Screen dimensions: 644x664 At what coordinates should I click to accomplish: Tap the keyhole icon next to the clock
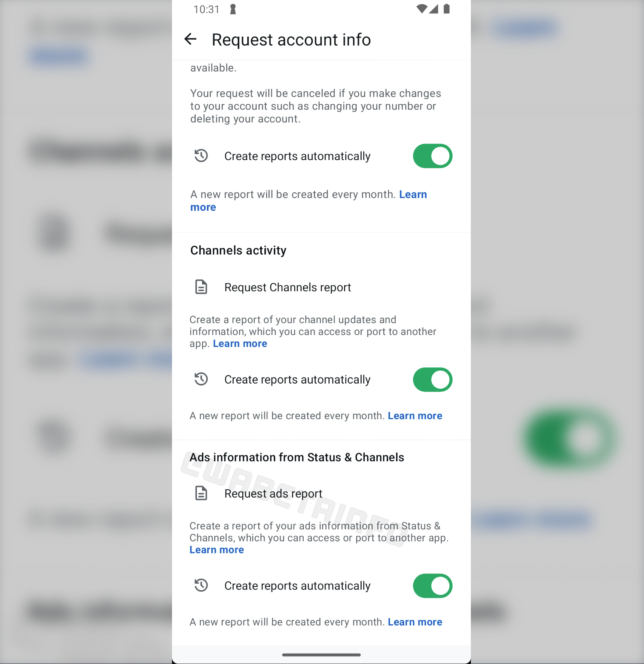[x=233, y=9]
